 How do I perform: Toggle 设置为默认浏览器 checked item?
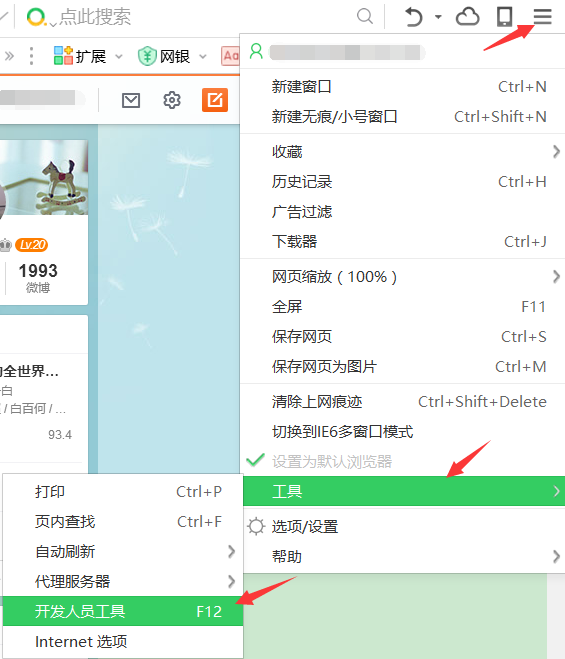click(404, 461)
